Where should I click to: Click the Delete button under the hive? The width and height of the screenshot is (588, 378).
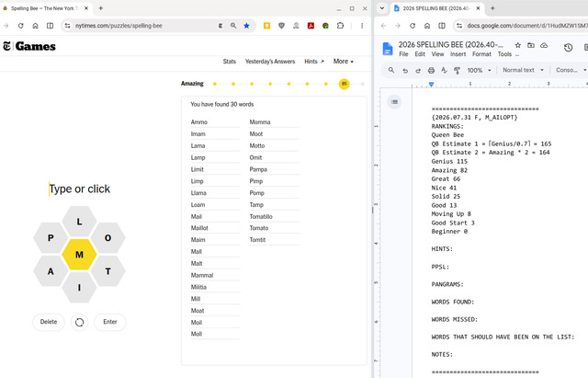click(49, 322)
